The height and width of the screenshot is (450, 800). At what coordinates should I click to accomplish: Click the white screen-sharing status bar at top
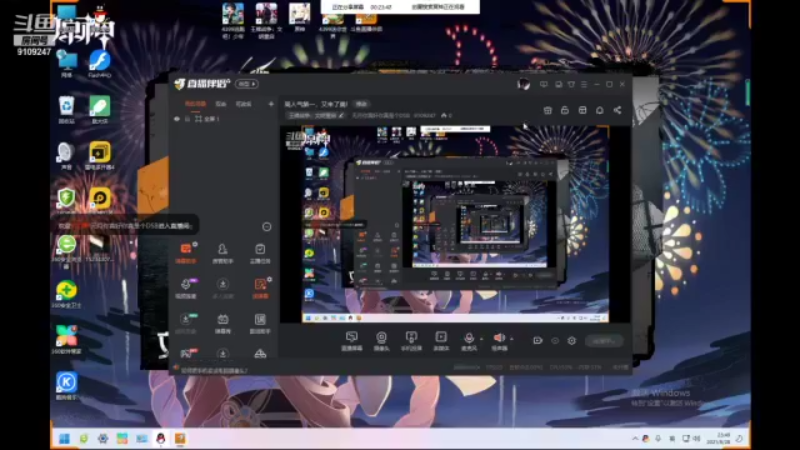pyautogui.click(x=400, y=7)
